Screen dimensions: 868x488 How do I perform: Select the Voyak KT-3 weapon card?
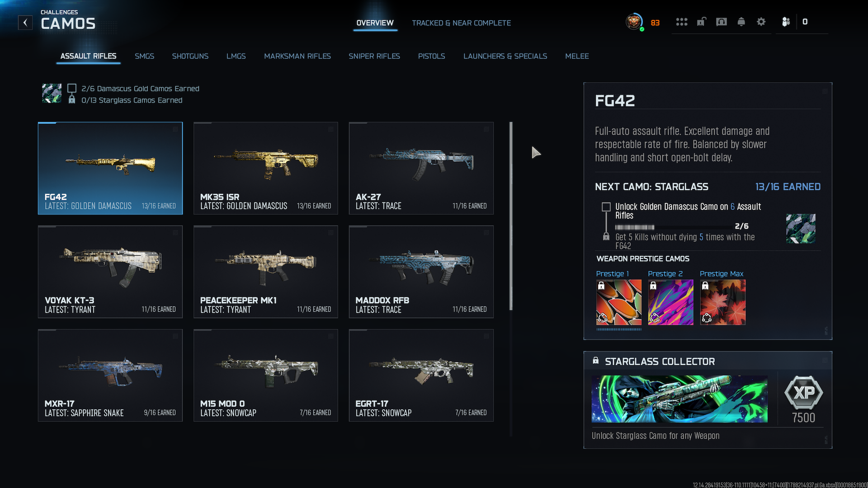tap(110, 272)
